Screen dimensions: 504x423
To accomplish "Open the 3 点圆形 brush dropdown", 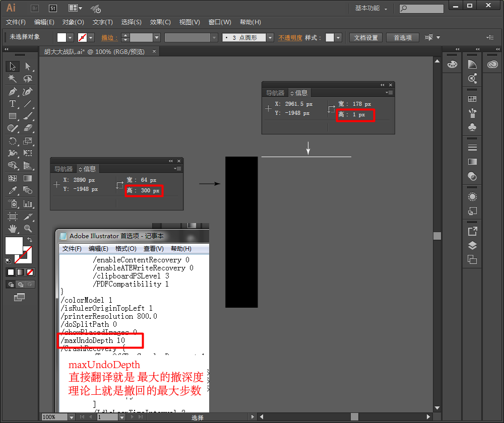I will pos(270,38).
